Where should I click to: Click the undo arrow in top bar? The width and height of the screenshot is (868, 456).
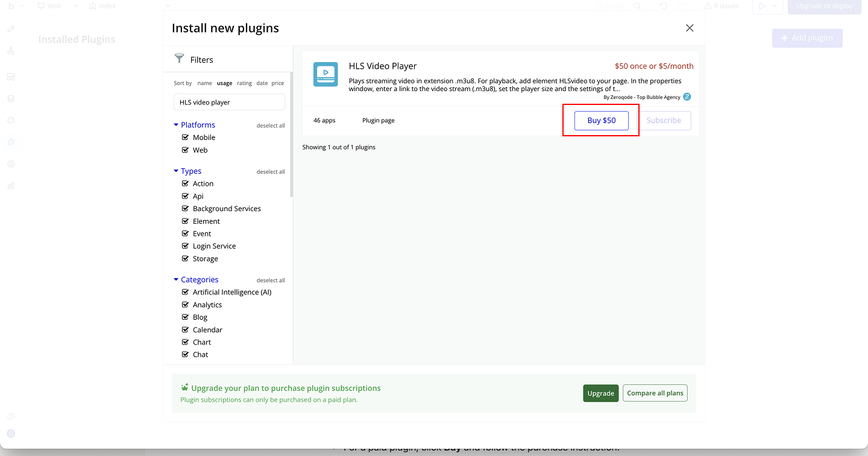[x=664, y=6]
